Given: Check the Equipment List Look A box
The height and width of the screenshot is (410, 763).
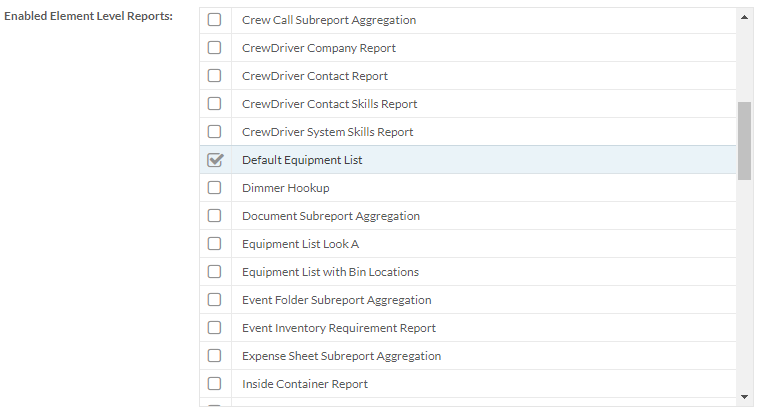Looking at the screenshot, I should point(214,244).
